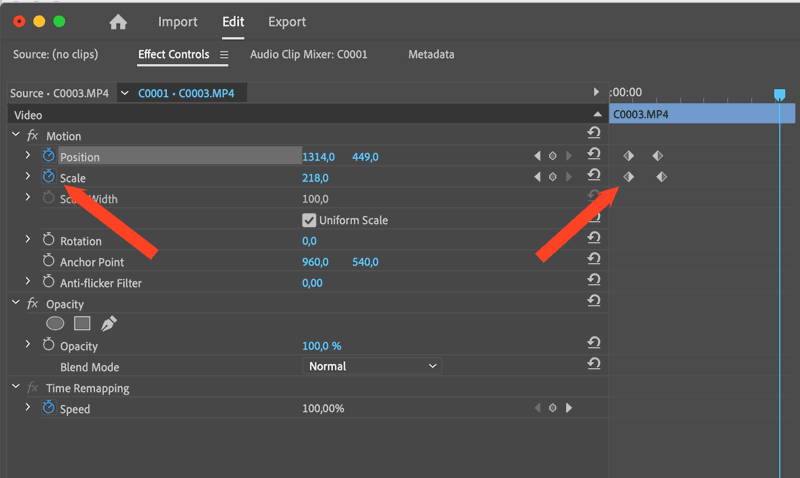This screenshot has width=800, height=478.
Task: Switch to the Export tab
Action: [x=287, y=22]
